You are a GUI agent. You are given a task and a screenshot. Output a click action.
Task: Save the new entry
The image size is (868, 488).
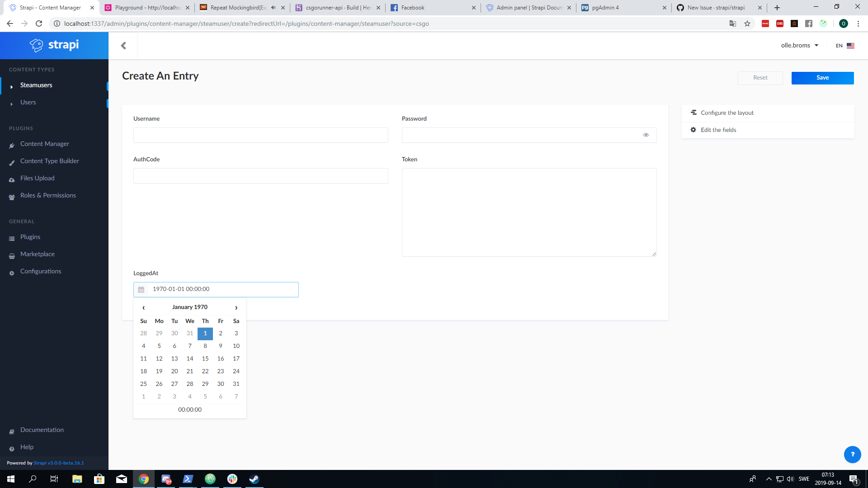822,77
